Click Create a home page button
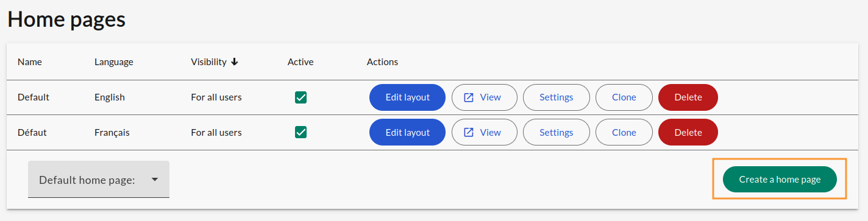The width and height of the screenshot is (868, 221). click(x=780, y=180)
